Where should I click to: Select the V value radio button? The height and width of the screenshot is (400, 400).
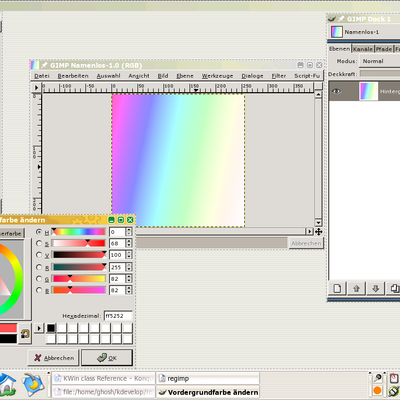pos(39,255)
